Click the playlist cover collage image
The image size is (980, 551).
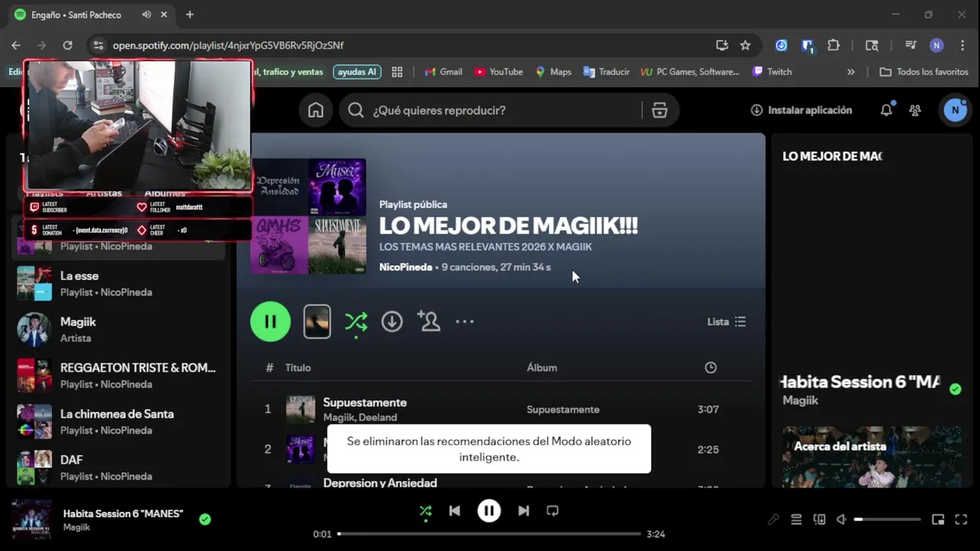[309, 216]
